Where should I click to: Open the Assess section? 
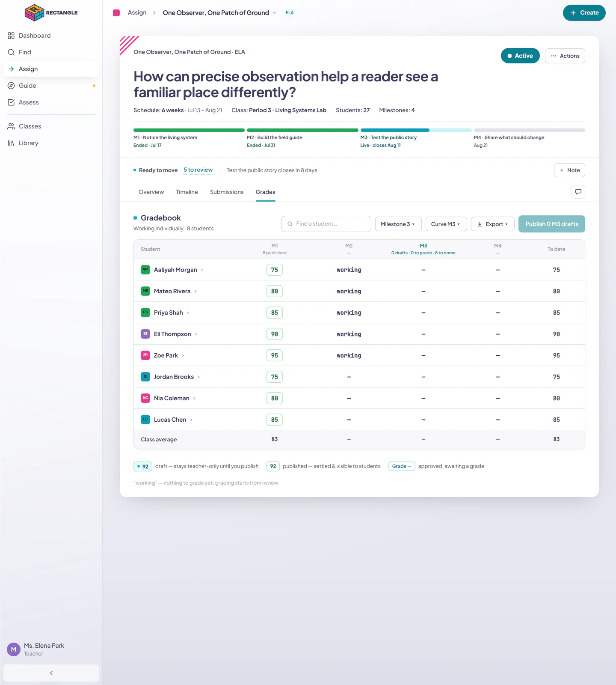(51, 102)
